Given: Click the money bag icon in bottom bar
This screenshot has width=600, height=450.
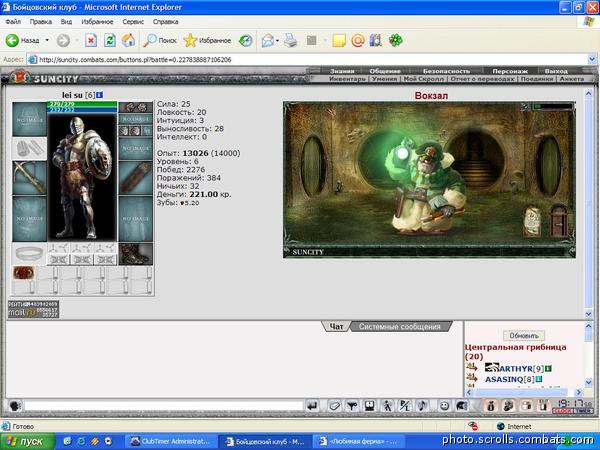Looking at the screenshot, I should tap(491, 406).
